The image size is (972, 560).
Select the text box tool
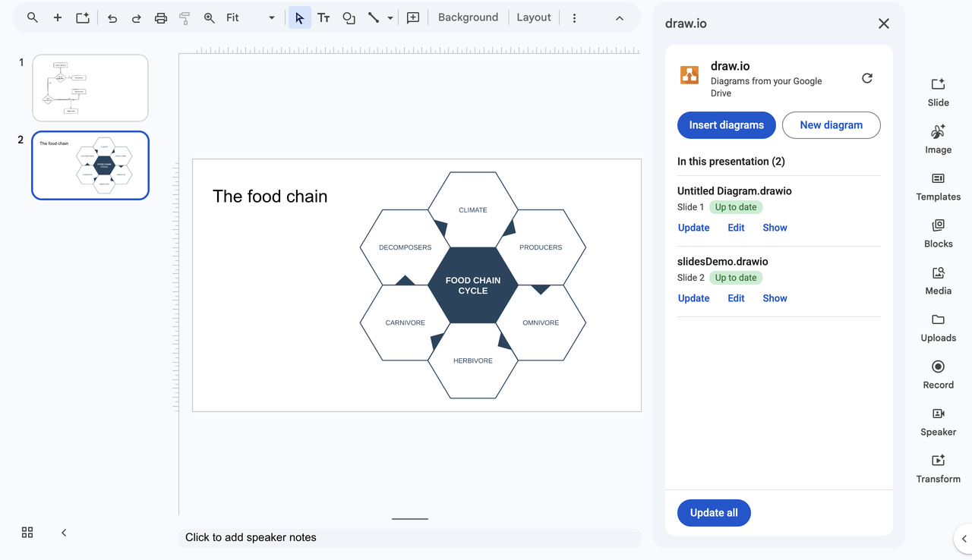(x=323, y=17)
